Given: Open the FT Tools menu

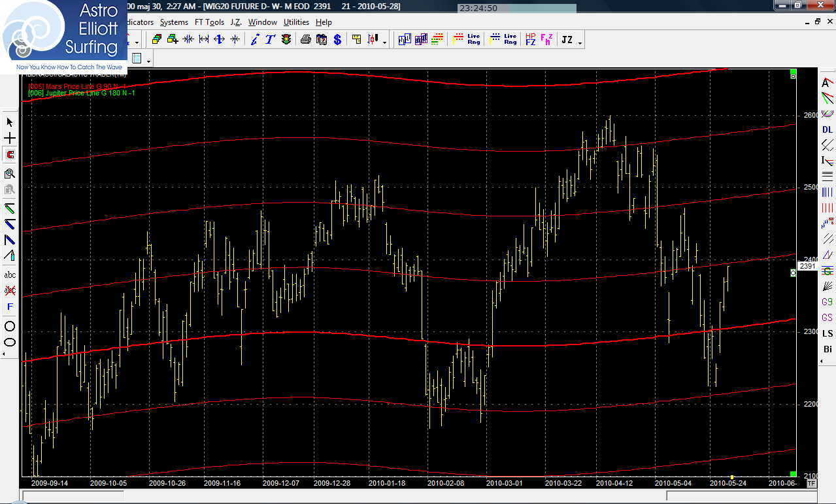Looking at the screenshot, I should (209, 22).
